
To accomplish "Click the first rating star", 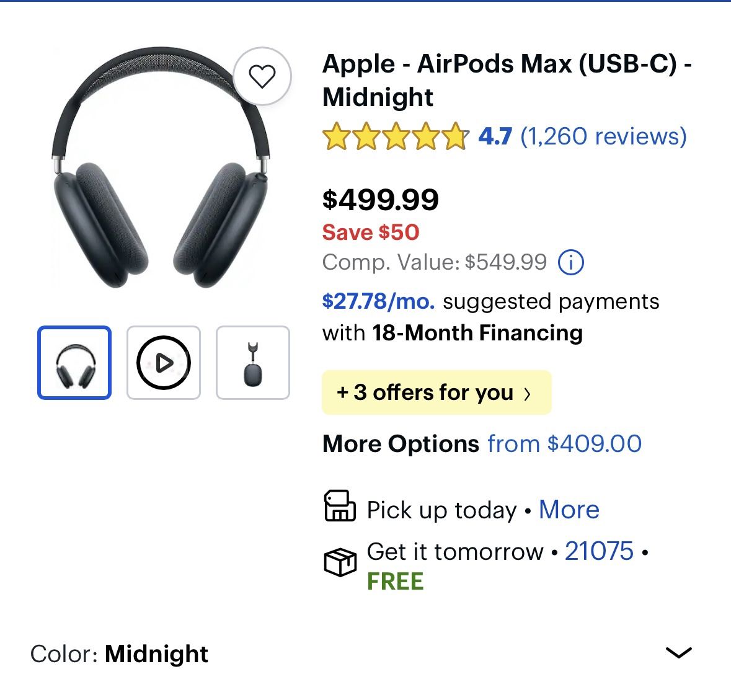I will click(x=337, y=136).
